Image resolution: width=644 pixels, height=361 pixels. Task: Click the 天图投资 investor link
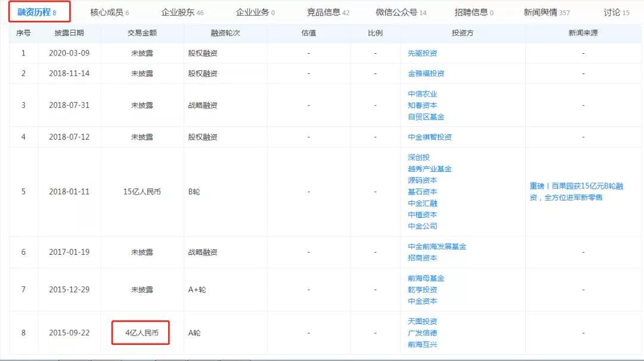click(x=422, y=321)
